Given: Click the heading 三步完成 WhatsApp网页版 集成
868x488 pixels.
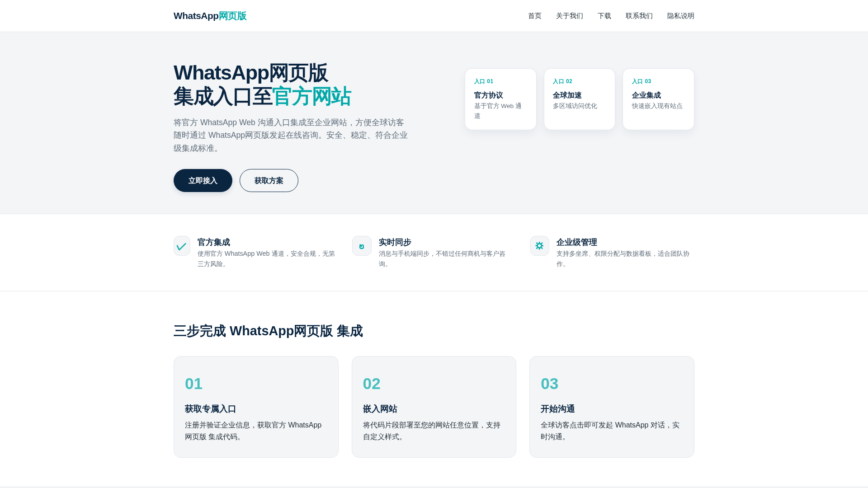Looking at the screenshot, I should click(268, 331).
